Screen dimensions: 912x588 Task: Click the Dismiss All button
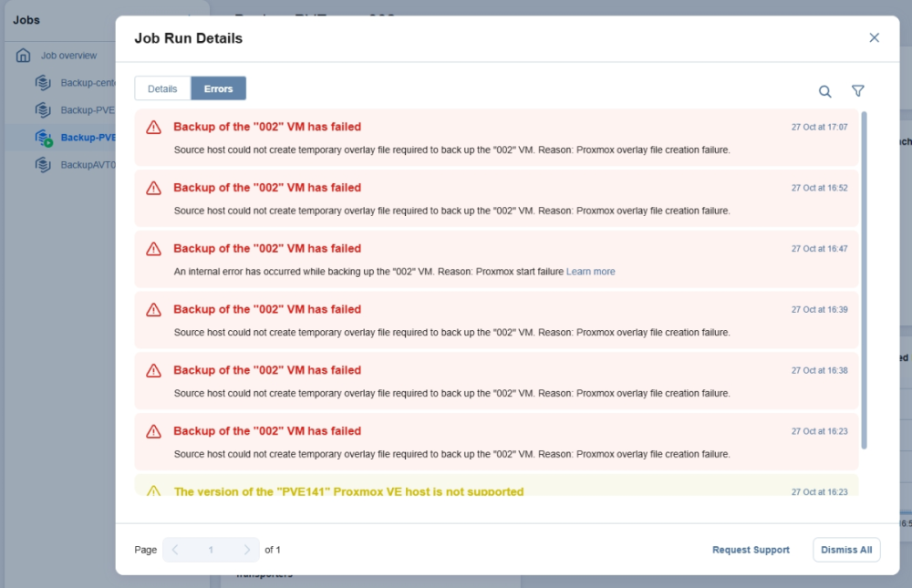click(846, 550)
